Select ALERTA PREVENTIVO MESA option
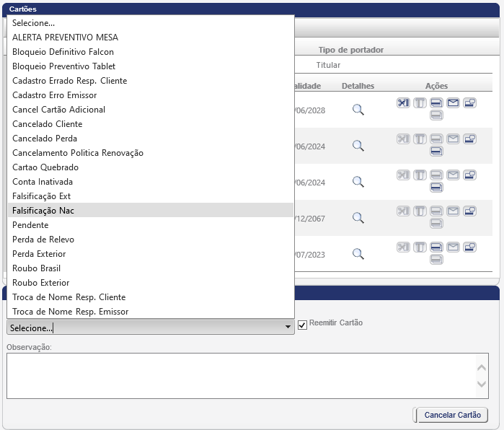The height and width of the screenshot is (430, 504). click(65, 38)
